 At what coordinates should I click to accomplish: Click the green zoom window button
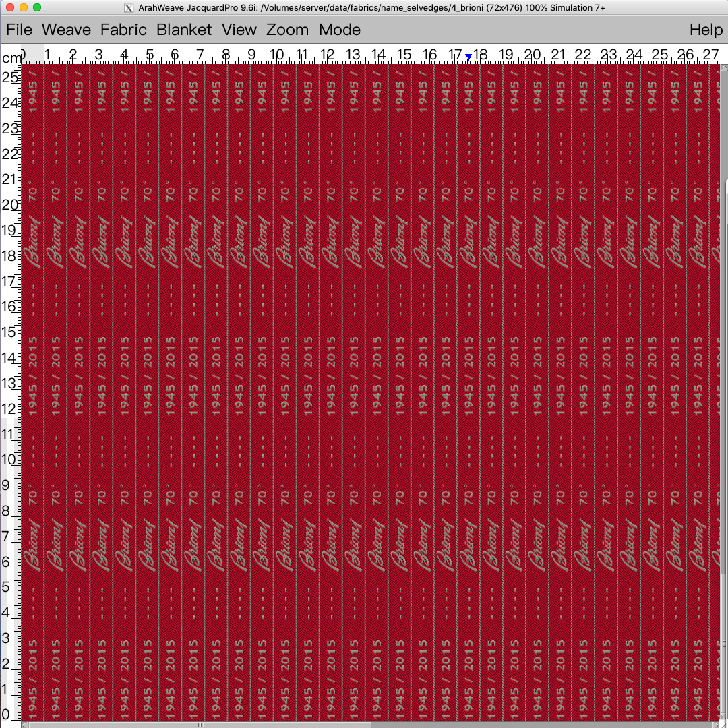click(37, 7)
